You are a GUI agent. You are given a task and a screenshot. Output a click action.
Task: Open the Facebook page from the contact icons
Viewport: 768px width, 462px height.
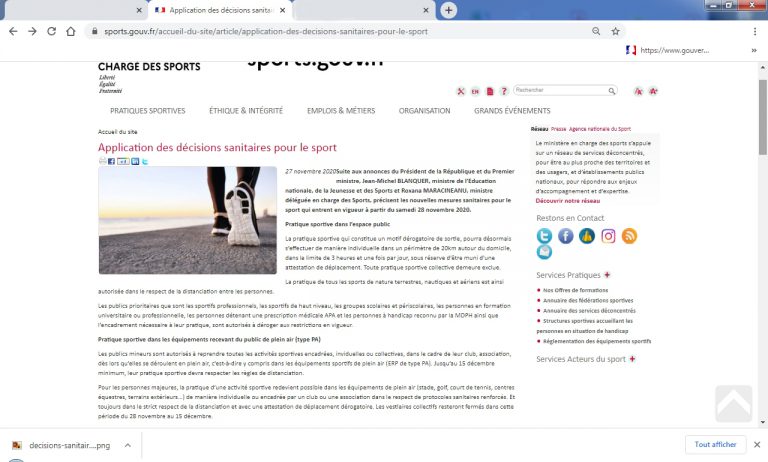(566, 236)
